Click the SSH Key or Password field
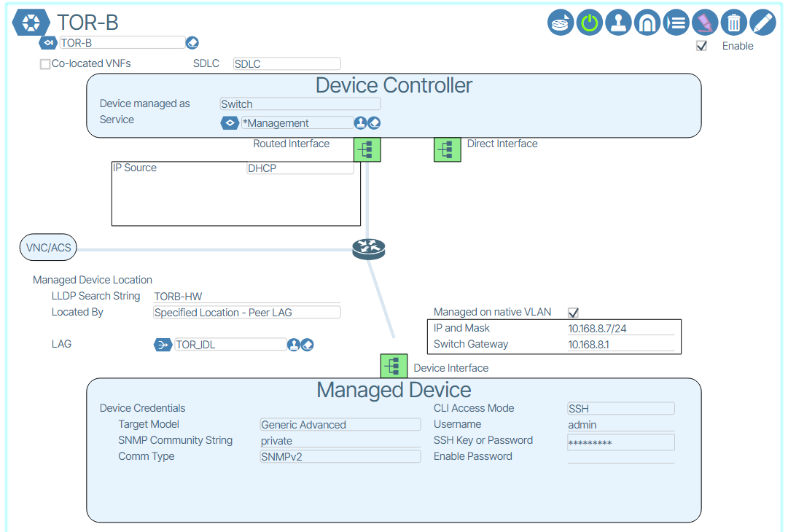788x532 pixels. [620, 442]
